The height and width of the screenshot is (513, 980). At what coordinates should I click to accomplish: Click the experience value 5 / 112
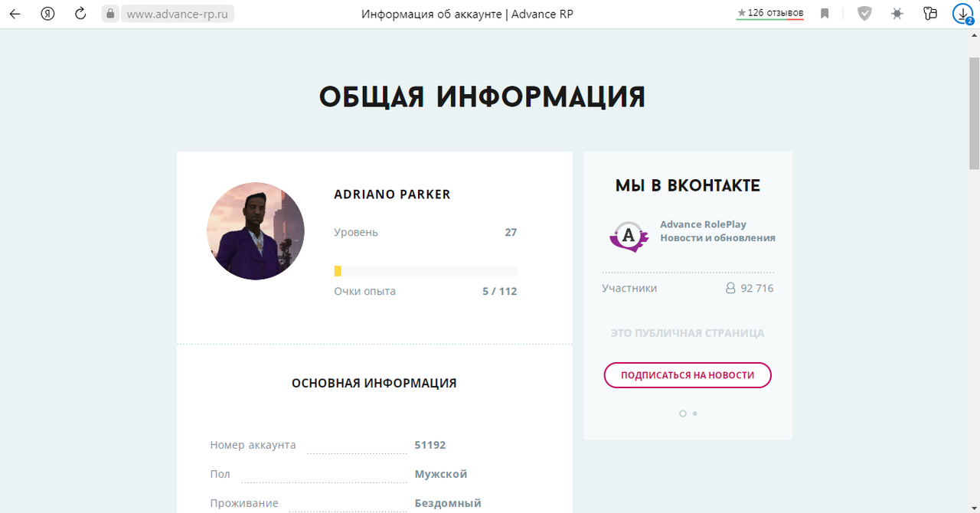[x=500, y=291]
